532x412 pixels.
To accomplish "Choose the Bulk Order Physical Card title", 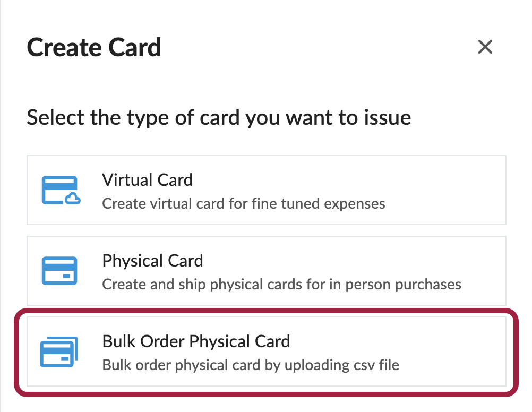I will [196, 341].
